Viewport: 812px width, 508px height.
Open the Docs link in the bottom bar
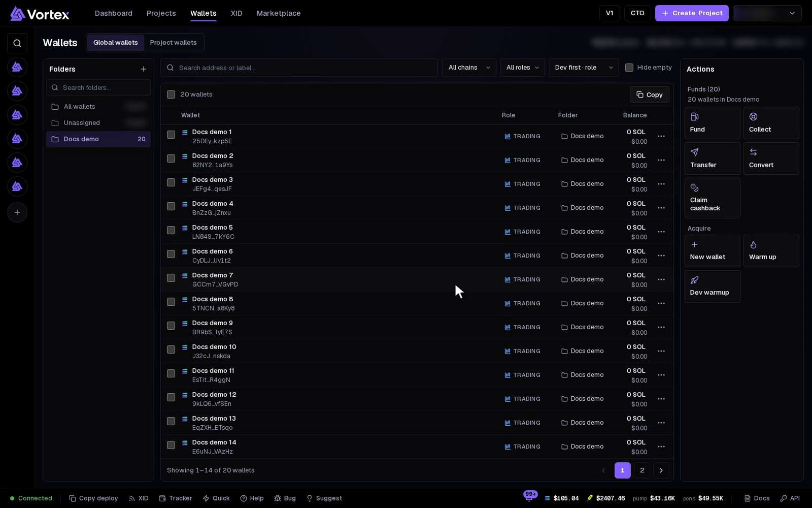757,498
